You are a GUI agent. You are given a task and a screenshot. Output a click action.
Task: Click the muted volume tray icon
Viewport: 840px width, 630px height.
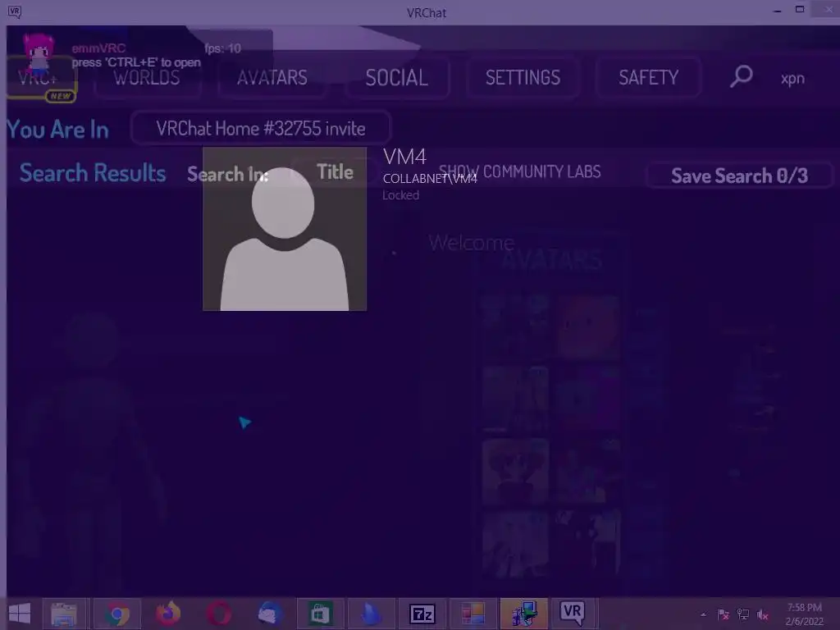pyautogui.click(x=762, y=614)
